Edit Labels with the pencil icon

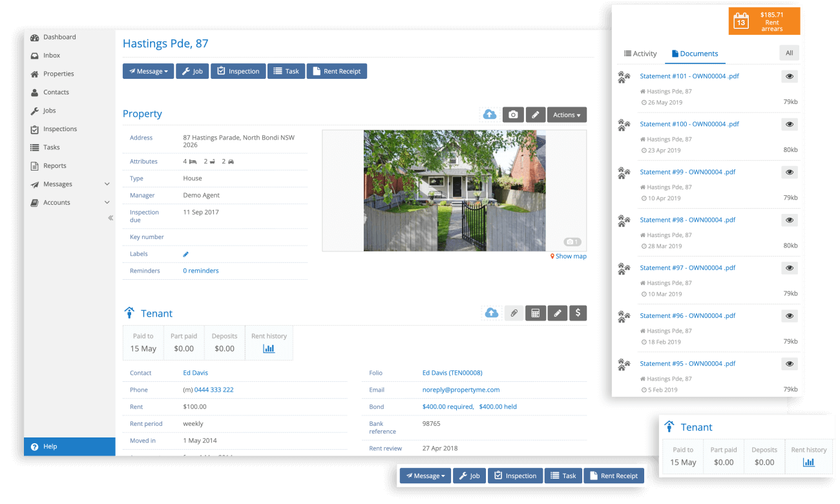point(186,255)
